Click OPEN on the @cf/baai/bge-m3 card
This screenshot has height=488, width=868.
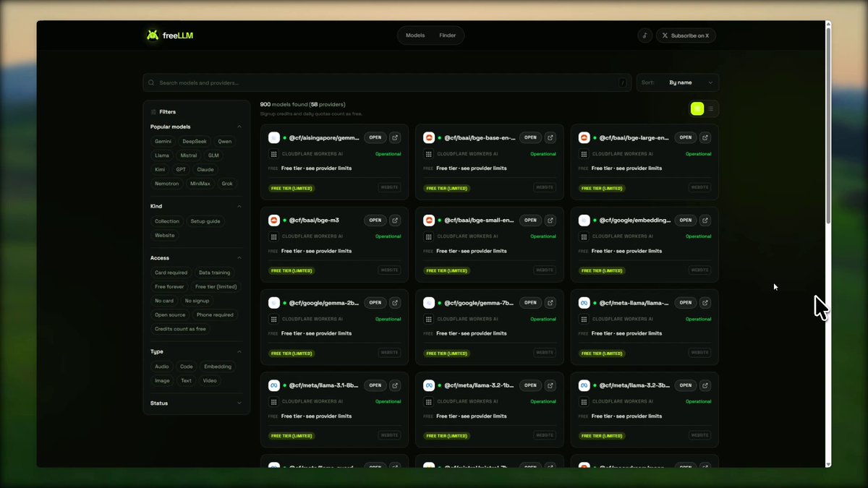click(x=375, y=221)
